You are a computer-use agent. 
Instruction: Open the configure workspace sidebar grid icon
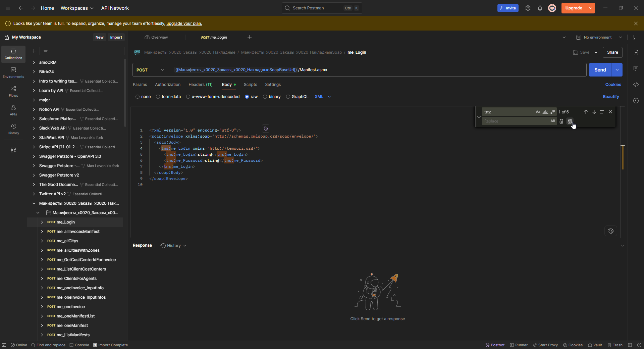point(13,150)
